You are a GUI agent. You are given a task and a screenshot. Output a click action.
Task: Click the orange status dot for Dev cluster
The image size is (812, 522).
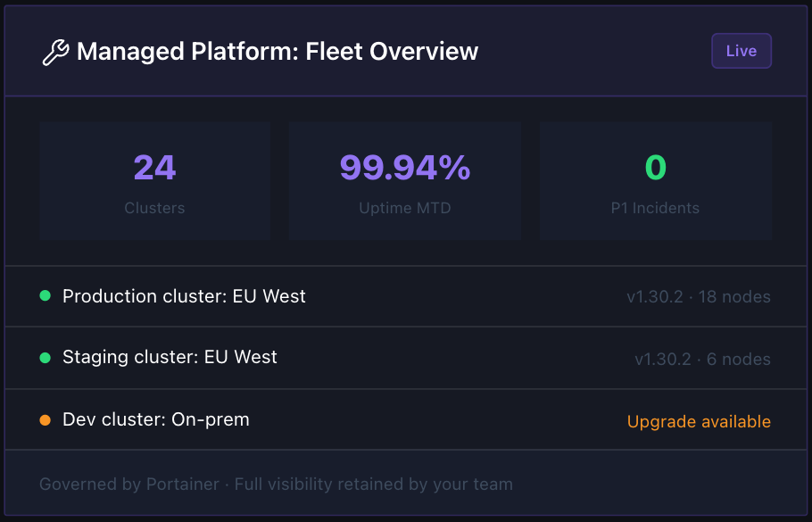coord(45,420)
